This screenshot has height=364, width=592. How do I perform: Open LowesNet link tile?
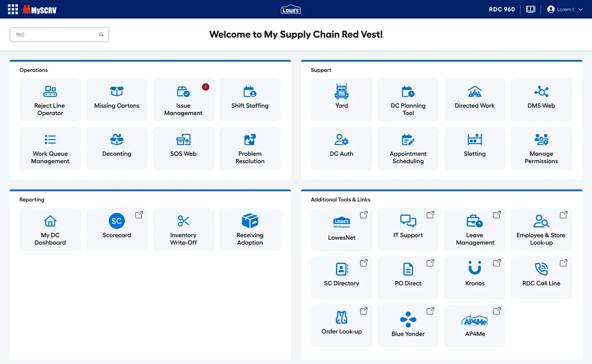pyautogui.click(x=341, y=229)
